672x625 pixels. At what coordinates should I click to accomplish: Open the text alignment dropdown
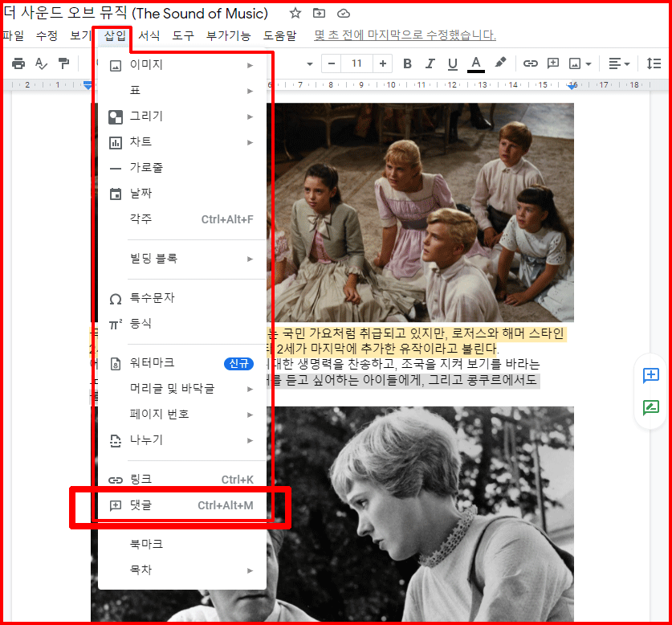pyautogui.click(x=619, y=64)
